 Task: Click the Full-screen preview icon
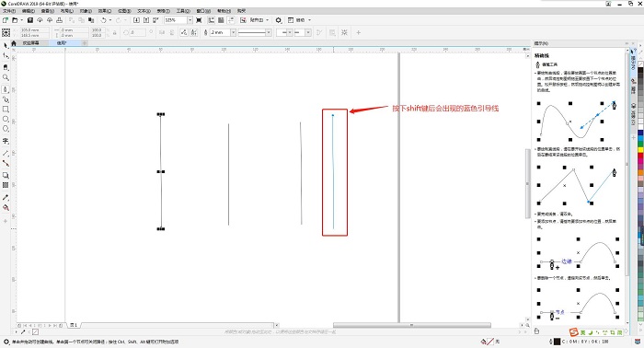[199, 19]
